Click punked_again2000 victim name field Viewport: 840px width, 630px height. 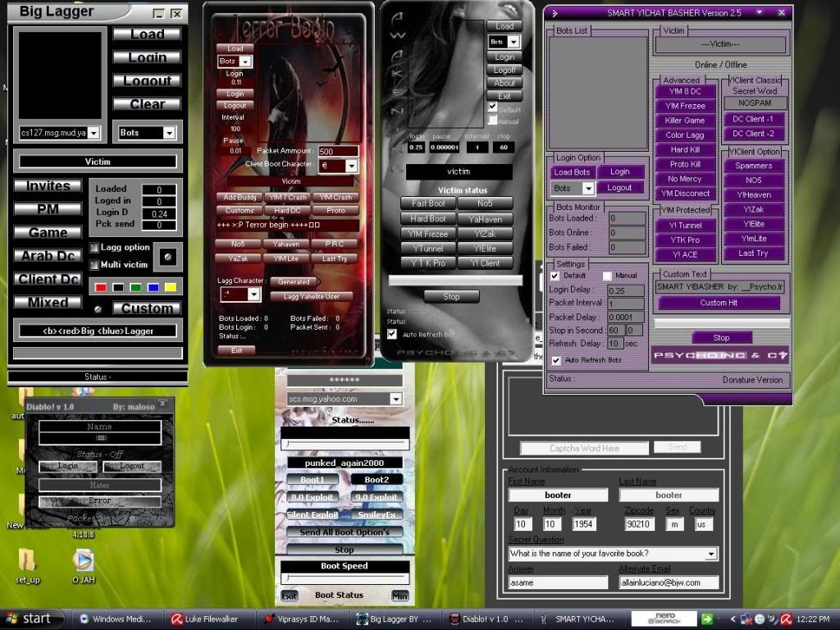pyautogui.click(x=345, y=463)
